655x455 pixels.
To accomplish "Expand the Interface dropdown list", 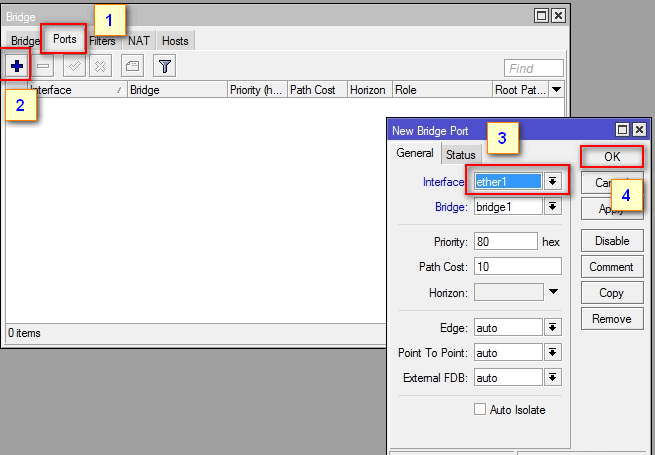I will pos(551,181).
